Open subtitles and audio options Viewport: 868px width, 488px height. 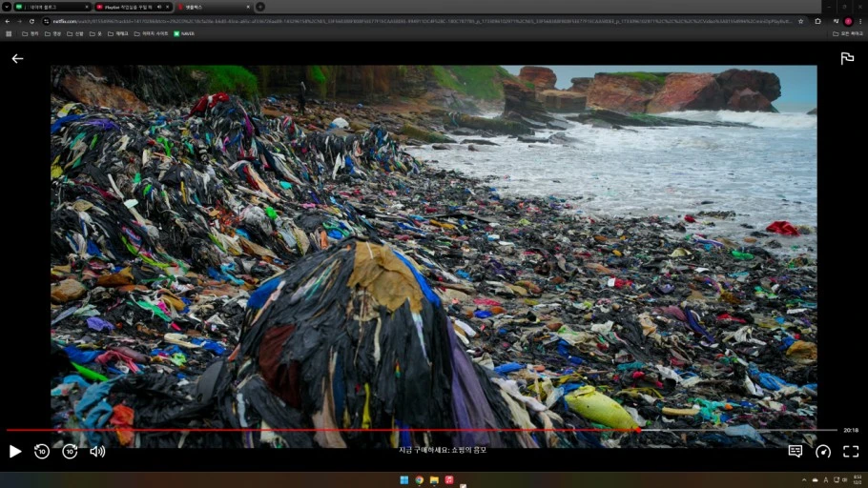[795, 452]
